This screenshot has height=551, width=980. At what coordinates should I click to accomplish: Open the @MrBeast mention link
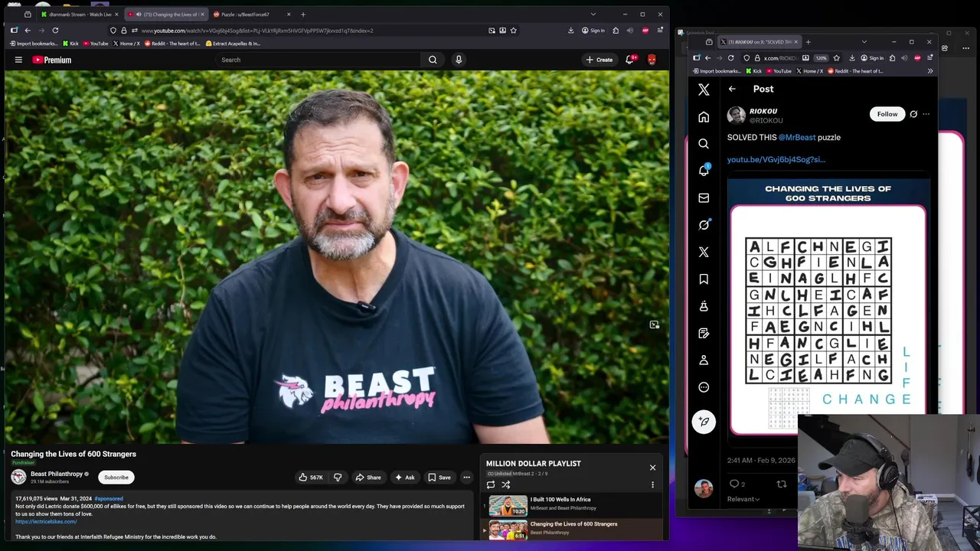(x=797, y=138)
